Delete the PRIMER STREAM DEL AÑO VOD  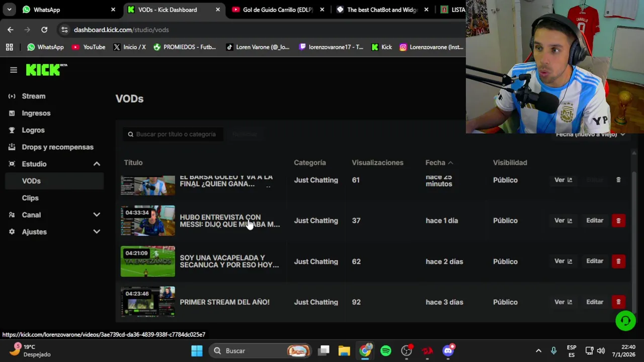[x=618, y=302]
